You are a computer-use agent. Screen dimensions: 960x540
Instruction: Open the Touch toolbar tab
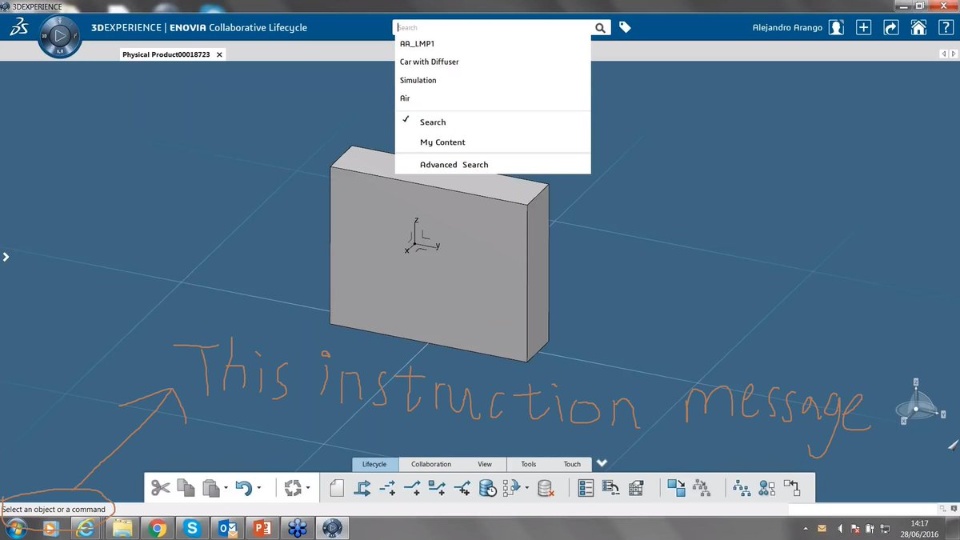point(572,464)
